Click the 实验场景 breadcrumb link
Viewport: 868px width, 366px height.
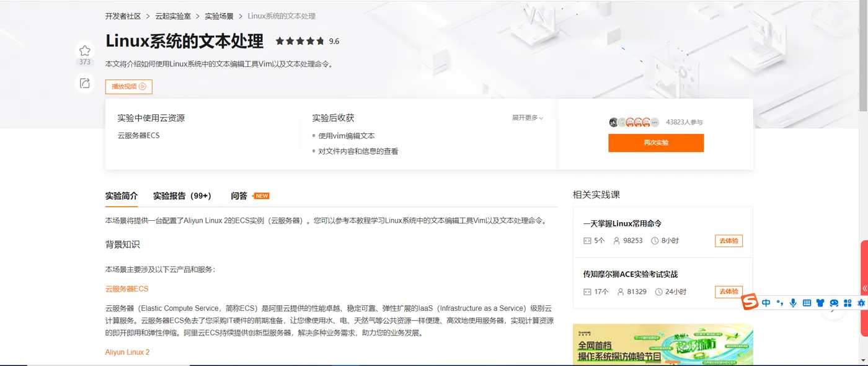coord(219,16)
